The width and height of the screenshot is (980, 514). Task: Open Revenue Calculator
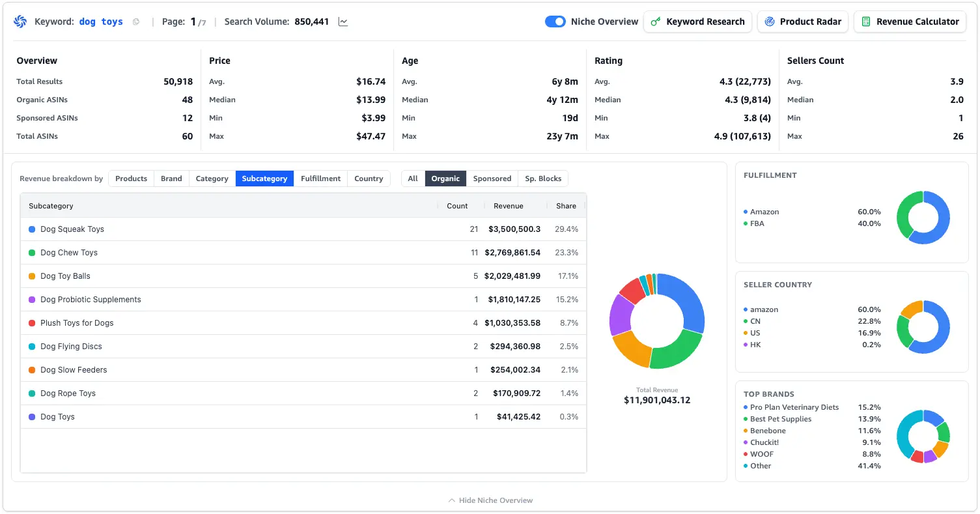click(x=910, y=21)
